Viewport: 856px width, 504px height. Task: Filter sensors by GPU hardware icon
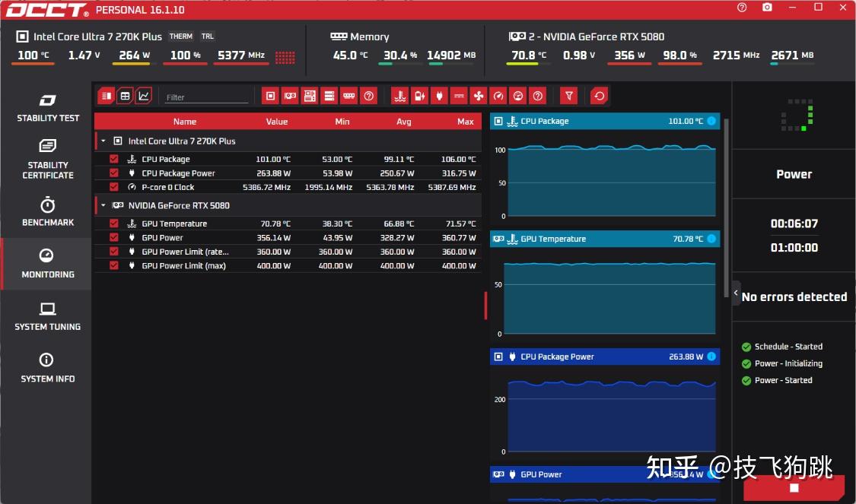coord(290,96)
